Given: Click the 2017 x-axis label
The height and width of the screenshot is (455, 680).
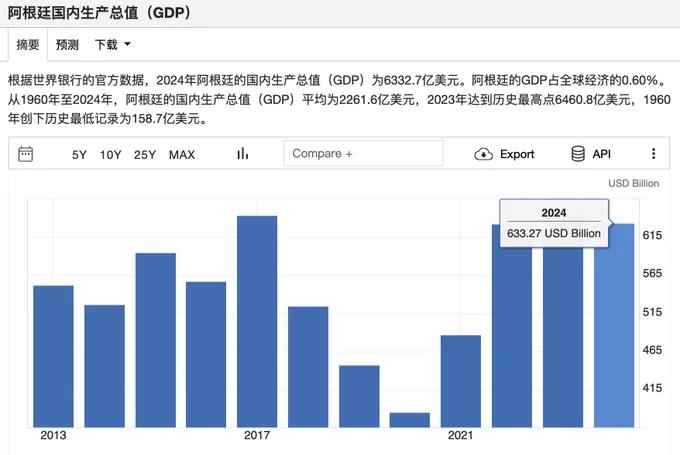Looking at the screenshot, I should [257, 435].
